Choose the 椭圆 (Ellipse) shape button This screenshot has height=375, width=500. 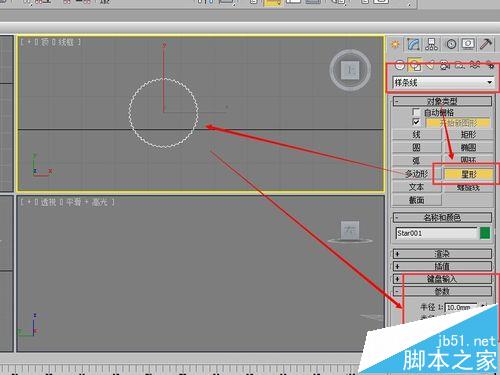pos(468,147)
